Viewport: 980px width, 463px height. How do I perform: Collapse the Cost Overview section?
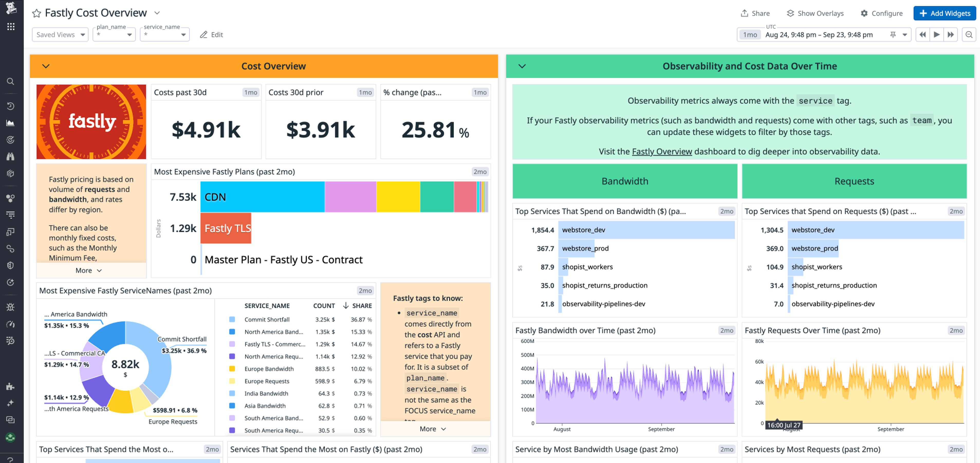point(46,66)
